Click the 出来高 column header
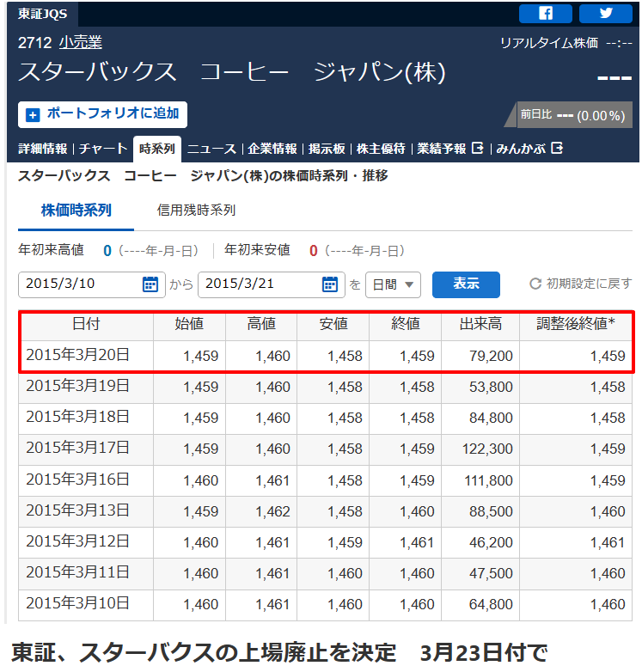Viewport: 642px width, 672px height. pyautogui.click(x=480, y=324)
